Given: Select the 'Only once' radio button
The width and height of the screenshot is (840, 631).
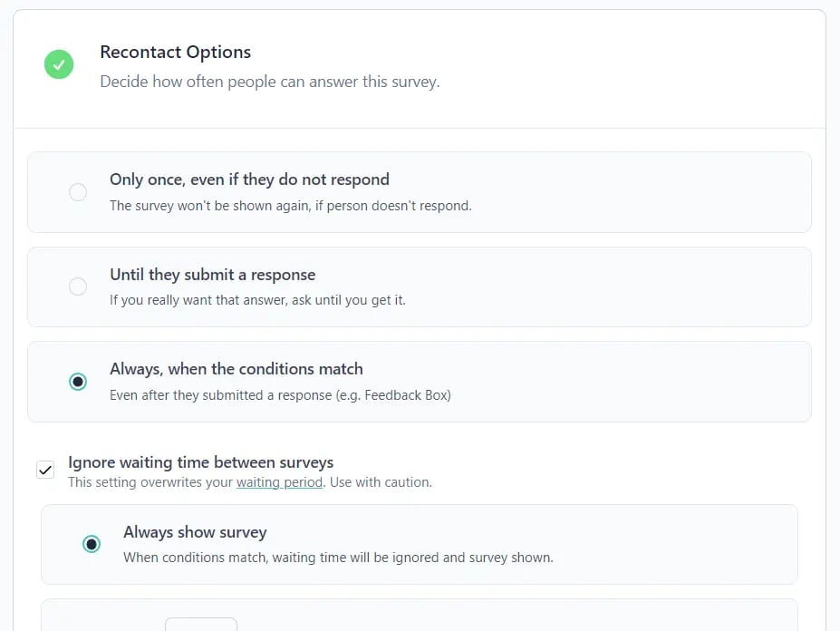Looking at the screenshot, I should pyautogui.click(x=78, y=192).
